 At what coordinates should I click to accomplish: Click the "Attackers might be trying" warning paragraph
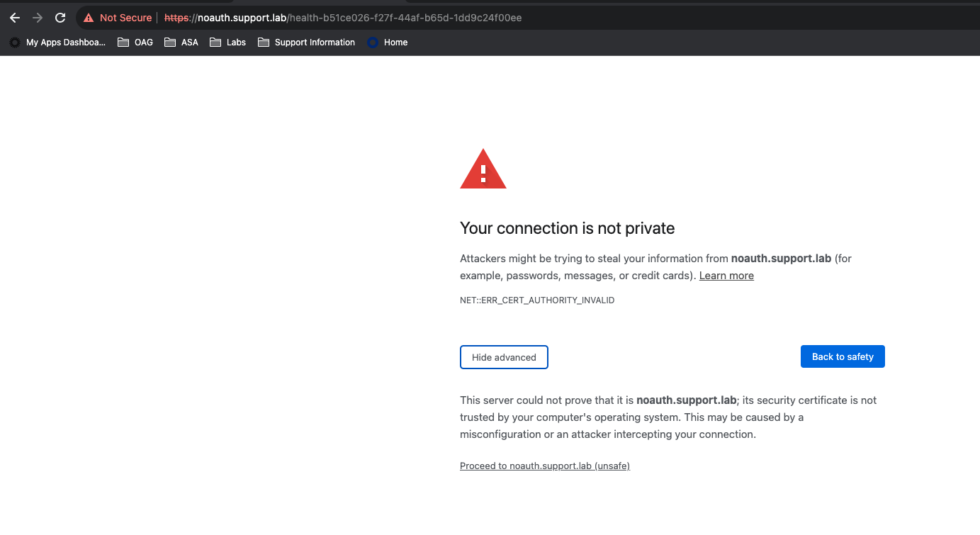tap(638, 267)
